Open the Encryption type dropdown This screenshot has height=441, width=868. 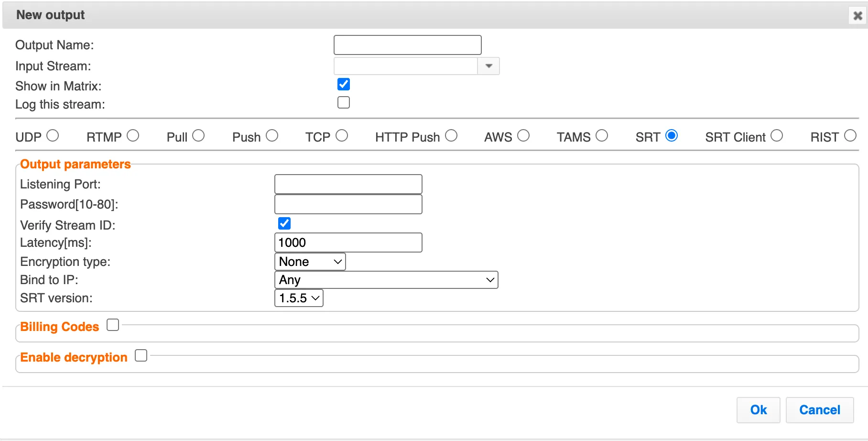pyautogui.click(x=310, y=262)
